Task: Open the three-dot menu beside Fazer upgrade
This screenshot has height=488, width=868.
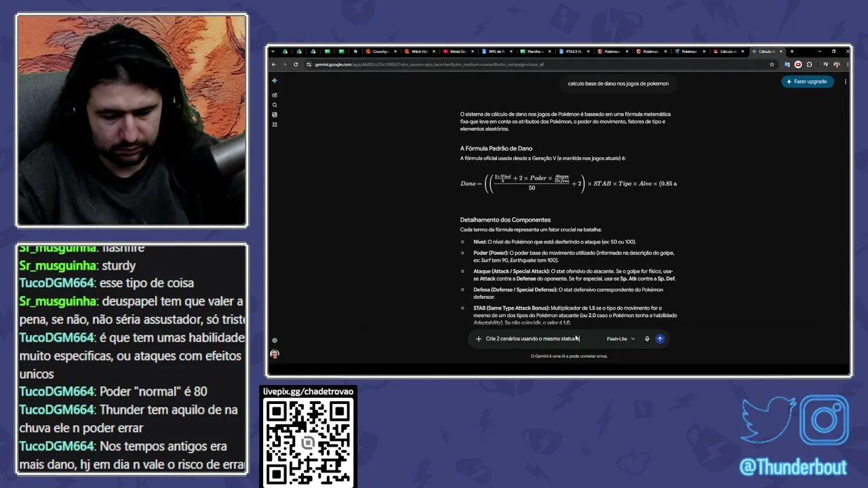Action: pos(845,81)
